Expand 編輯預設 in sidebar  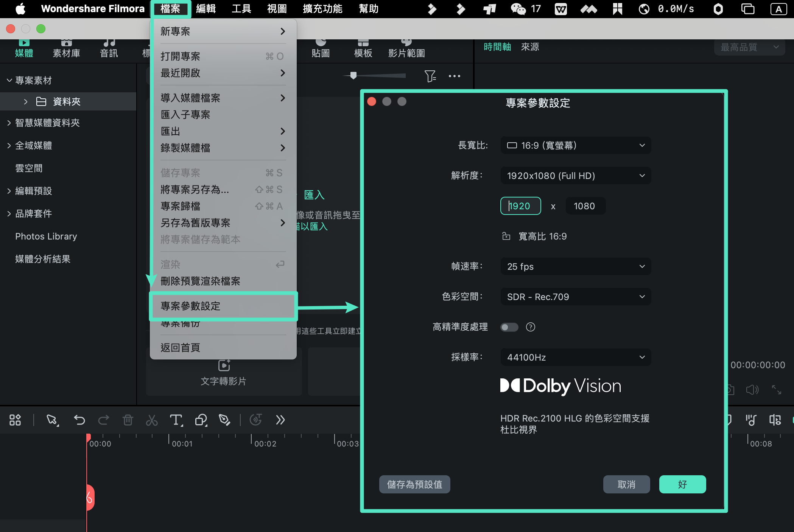tap(9, 191)
